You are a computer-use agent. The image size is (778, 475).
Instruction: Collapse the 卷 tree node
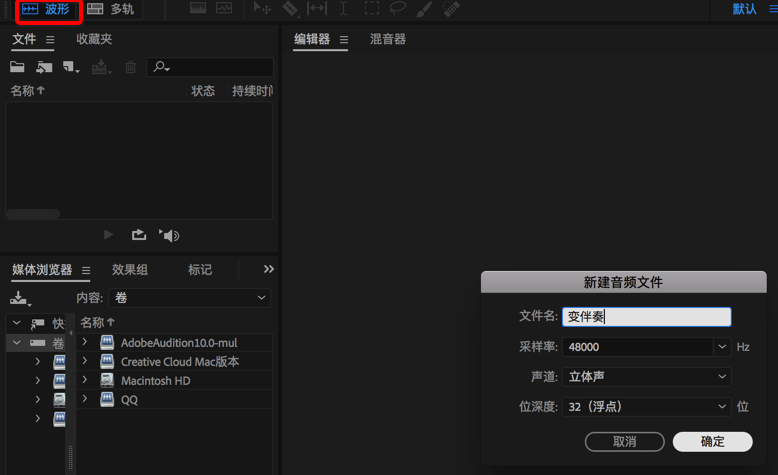(16, 342)
